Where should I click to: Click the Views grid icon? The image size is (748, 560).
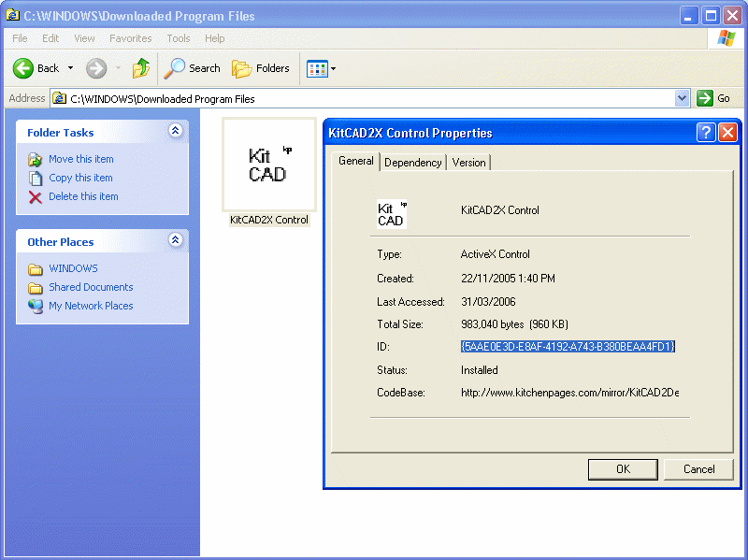(317, 68)
